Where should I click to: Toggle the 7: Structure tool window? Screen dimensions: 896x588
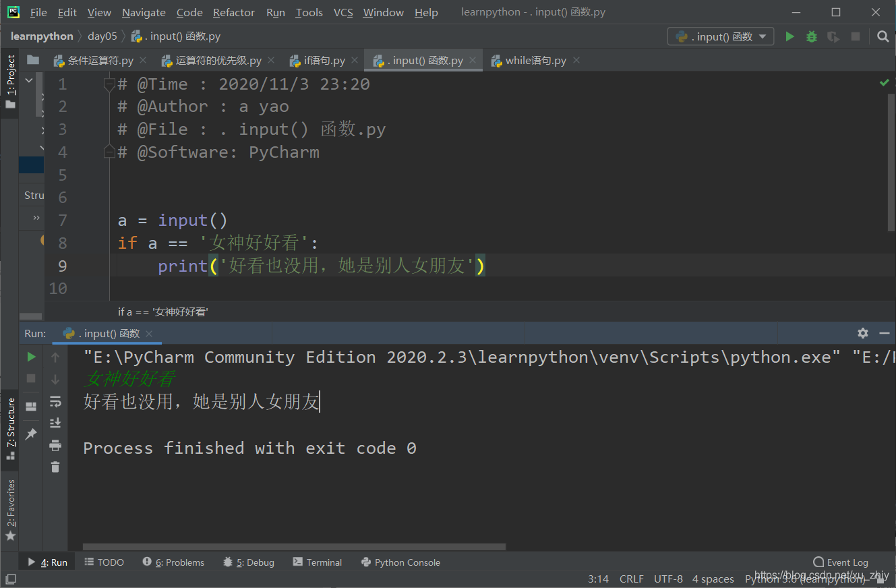(x=10, y=429)
